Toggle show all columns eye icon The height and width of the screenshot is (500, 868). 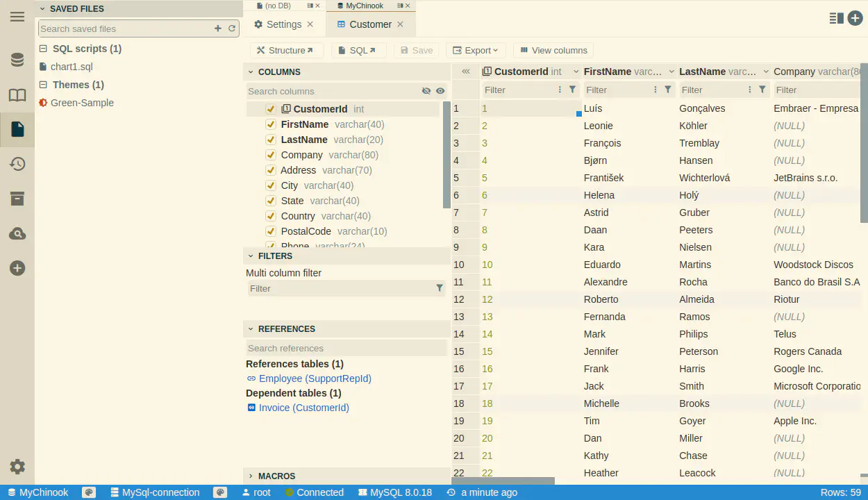440,91
